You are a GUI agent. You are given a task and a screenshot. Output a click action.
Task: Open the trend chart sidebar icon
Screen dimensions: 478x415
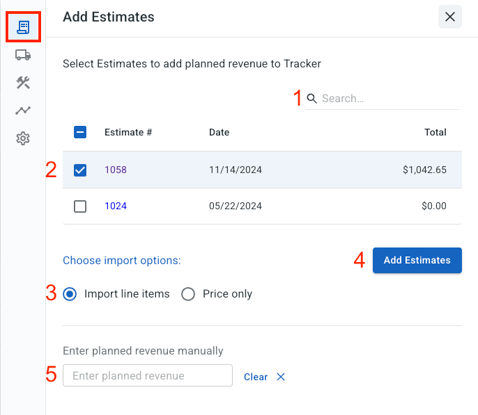[23, 110]
